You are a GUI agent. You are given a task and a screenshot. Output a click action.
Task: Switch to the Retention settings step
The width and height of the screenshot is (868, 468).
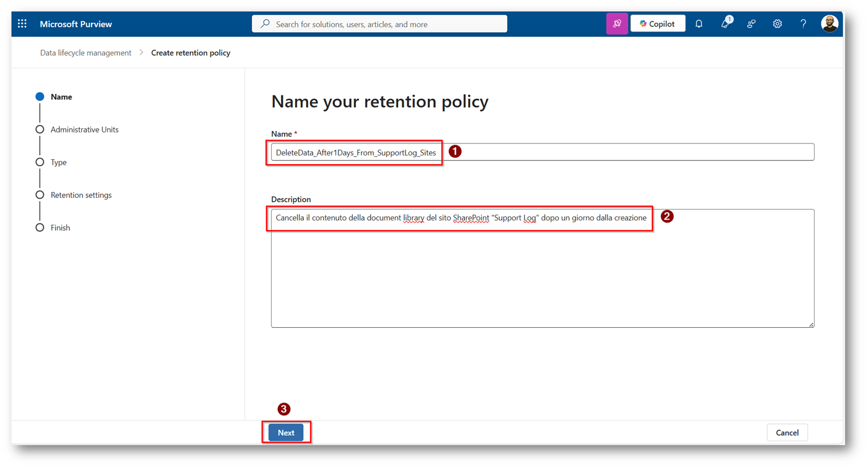tap(81, 195)
